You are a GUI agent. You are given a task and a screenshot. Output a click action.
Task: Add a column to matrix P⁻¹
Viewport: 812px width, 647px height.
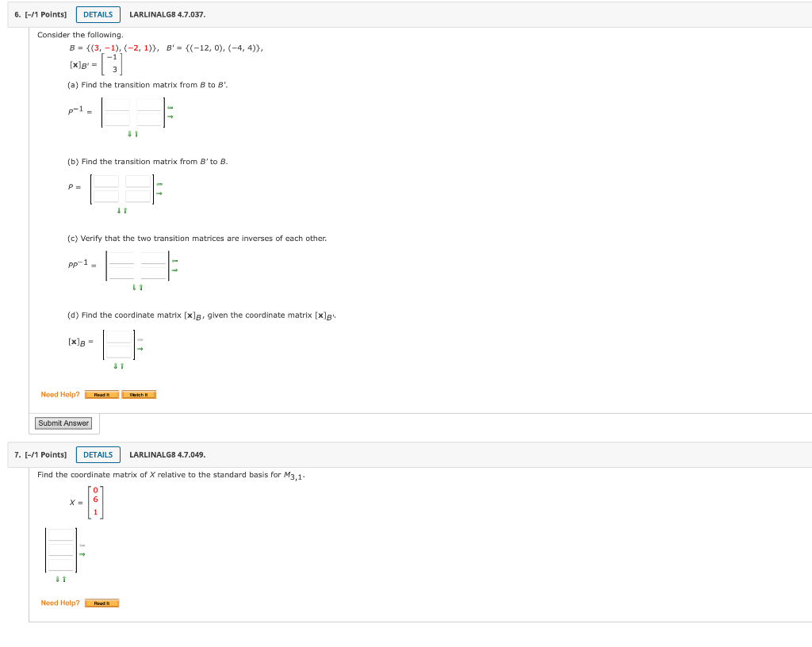pos(170,117)
